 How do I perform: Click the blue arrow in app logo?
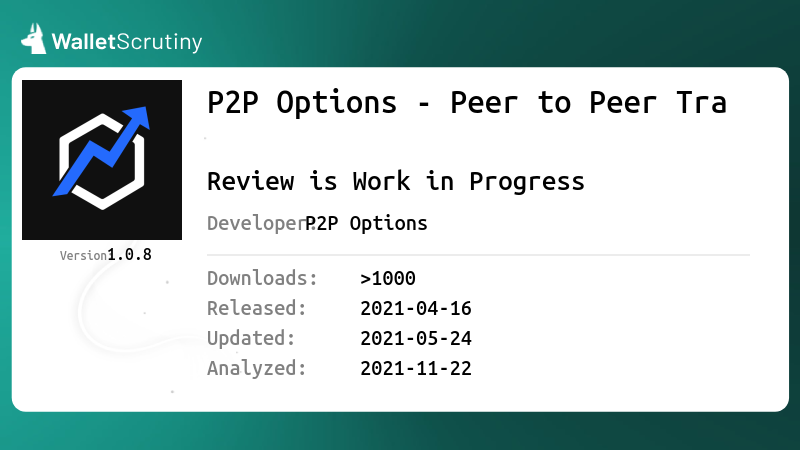pyautogui.click(x=102, y=151)
